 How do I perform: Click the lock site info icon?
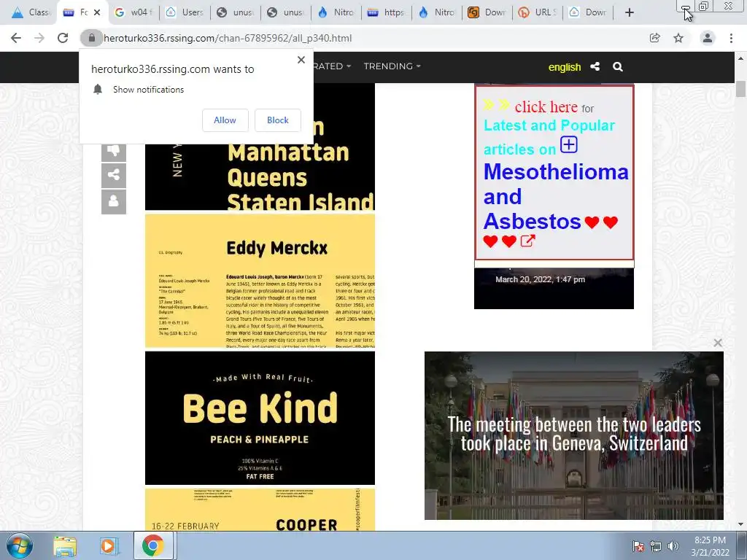tap(91, 38)
